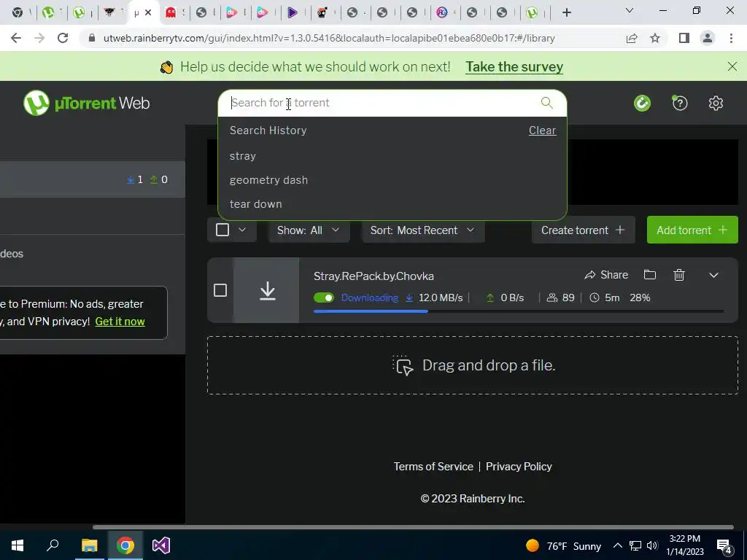747x560 pixels.
Task: Close the survey banner
Action: tap(732, 66)
